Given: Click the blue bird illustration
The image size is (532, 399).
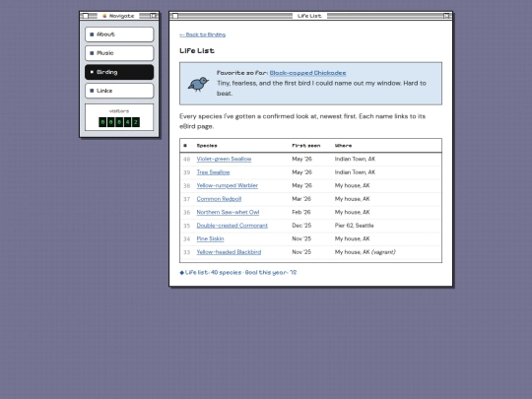Looking at the screenshot, I should (x=198, y=84).
